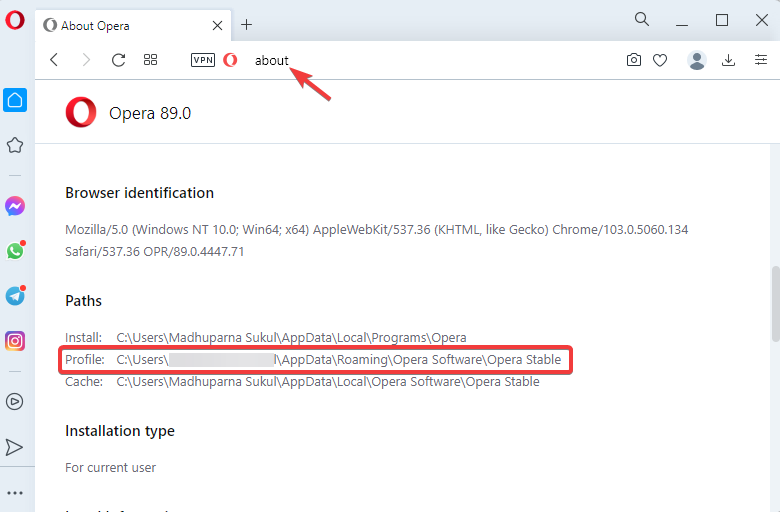Image resolution: width=780 pixels, height=512 pixels.
Task: Open the tab search magnifier
Action: 642,19
